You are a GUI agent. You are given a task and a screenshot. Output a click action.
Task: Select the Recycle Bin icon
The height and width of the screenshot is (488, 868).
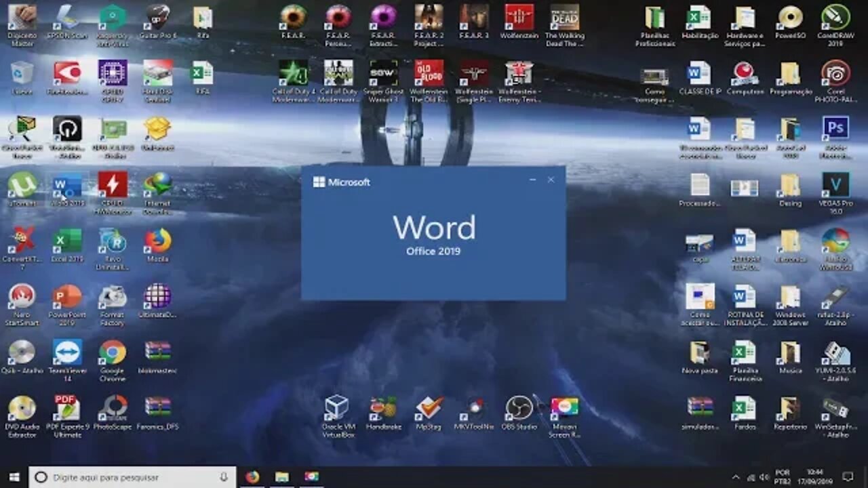pos(22,78)
